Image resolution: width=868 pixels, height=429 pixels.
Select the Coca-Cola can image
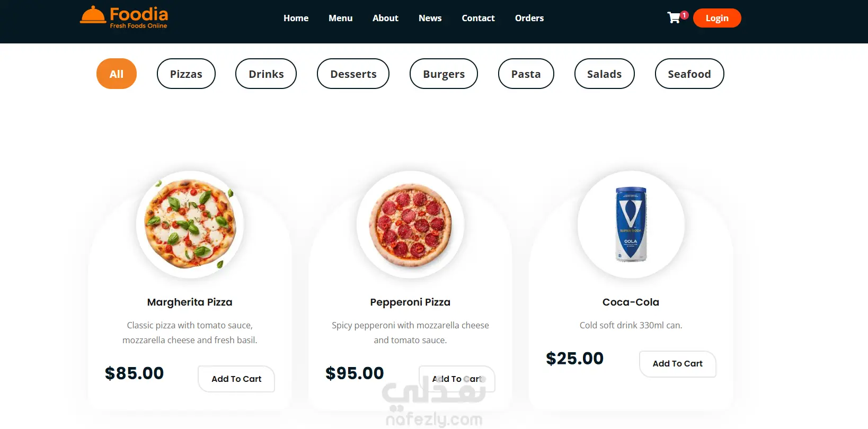click(x=631, y=225)
